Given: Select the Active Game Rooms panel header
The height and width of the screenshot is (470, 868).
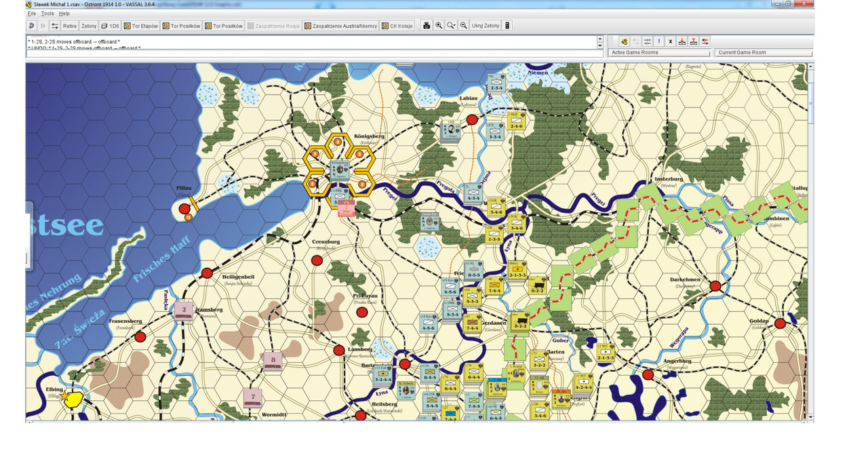Looking at the screenshot, I should point(660,53).
